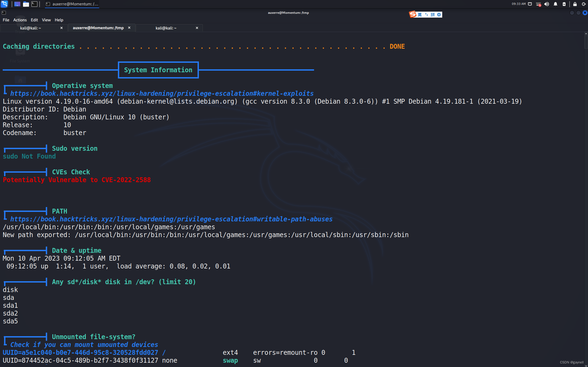Open the file manager from the panel

26,4
